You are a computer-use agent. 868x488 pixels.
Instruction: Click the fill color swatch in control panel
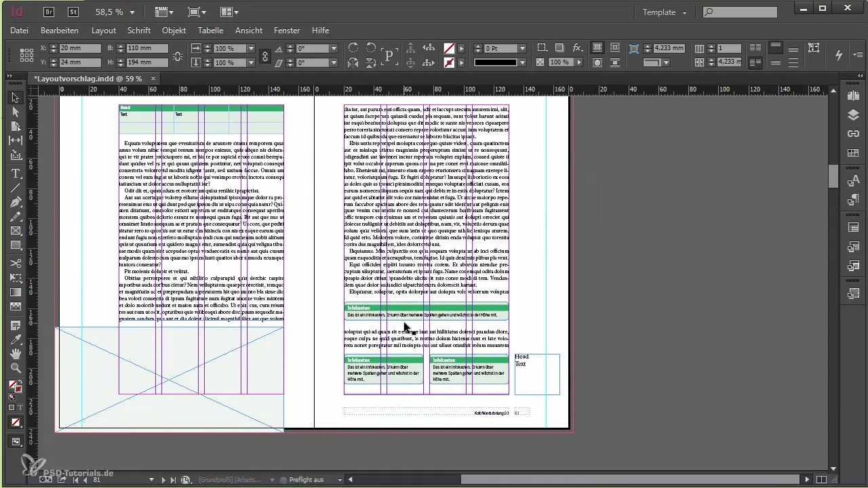pos(449,48)
